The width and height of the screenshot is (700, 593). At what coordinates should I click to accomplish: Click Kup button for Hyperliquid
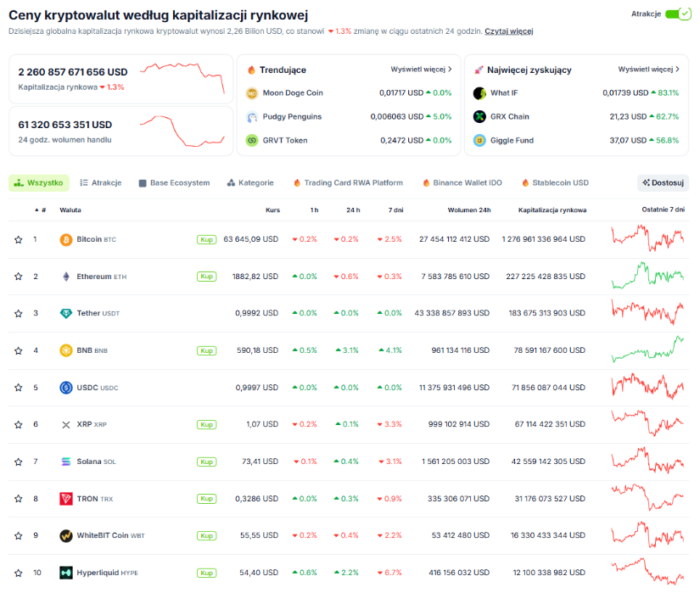point(207,573)
